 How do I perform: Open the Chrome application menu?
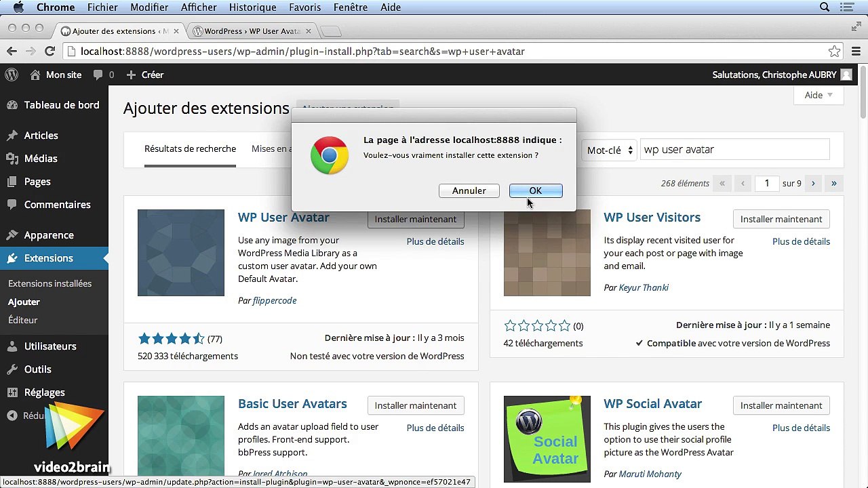click(x=55, y=7)
